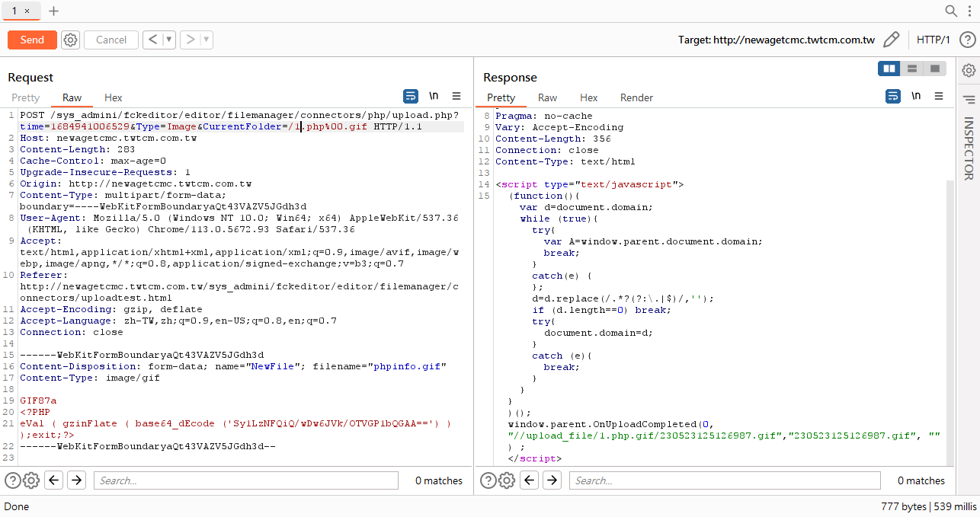Image resolution: width=980 pixels, height=517 pixels.
Task: Click Connection: close request header line
Action: [x=72, y=332]
